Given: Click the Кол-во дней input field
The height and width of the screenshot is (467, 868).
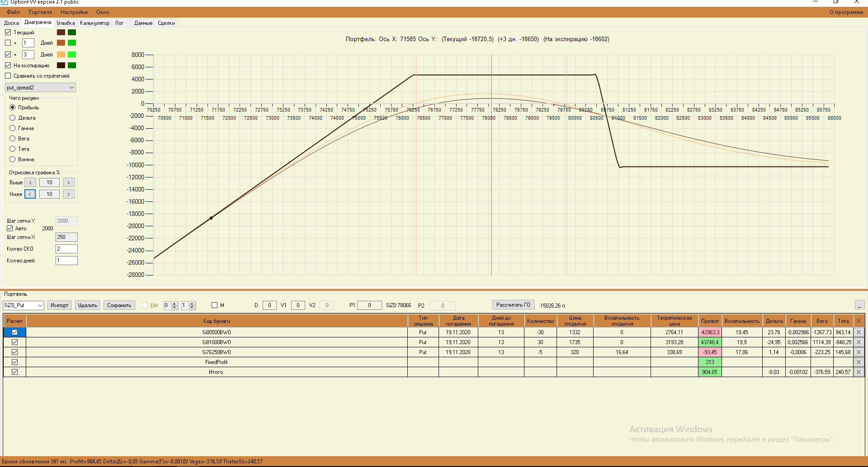Looking at the screenshot, I should (66, 261).
